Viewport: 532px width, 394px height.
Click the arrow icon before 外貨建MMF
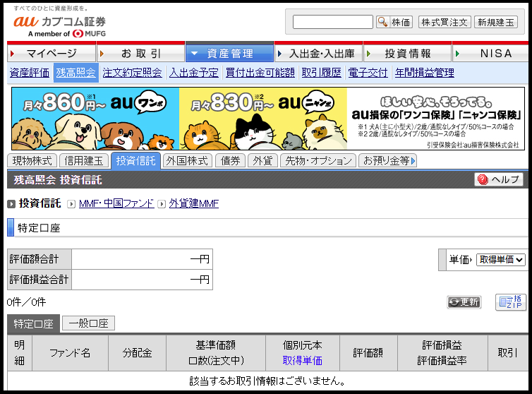[x=162, y=204]
